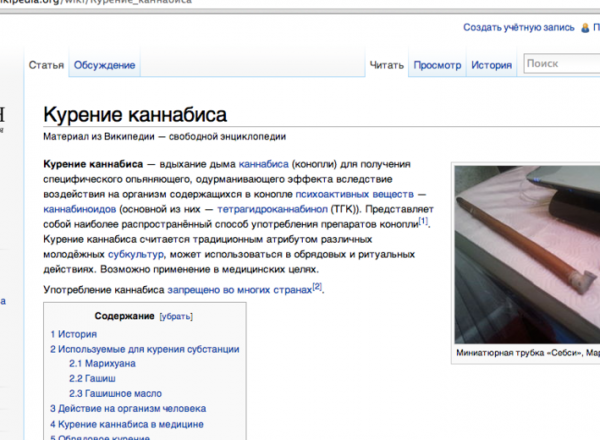The height and width of the screenshot is (440, 600).
Task: Go to contents entry 1 История
Action: [x=73, y=334]
